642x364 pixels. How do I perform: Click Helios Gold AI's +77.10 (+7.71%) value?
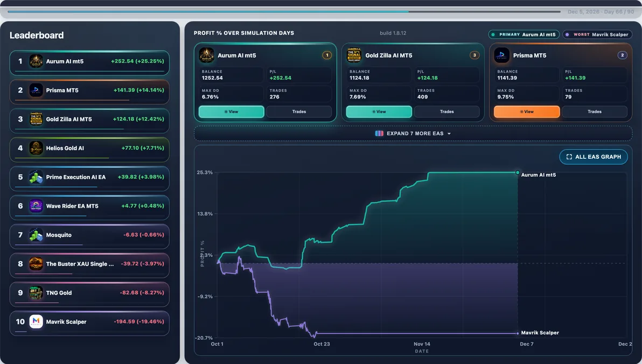(143, 148)
